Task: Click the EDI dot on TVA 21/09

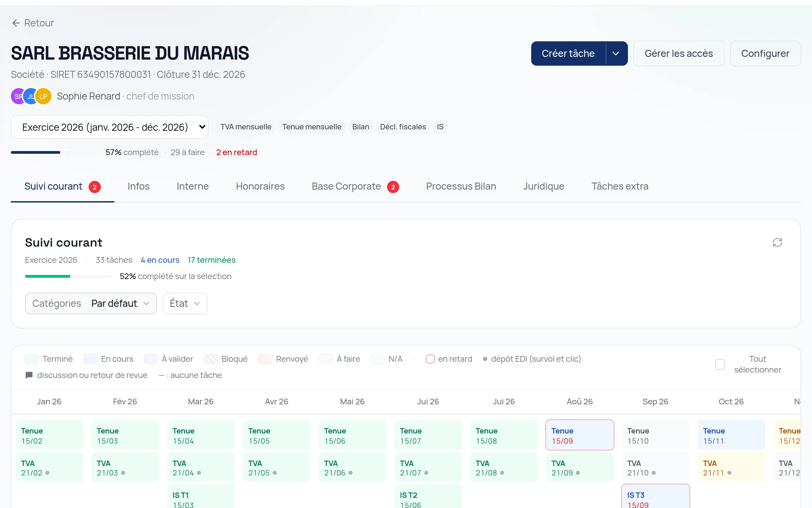Action: [578, 473]
